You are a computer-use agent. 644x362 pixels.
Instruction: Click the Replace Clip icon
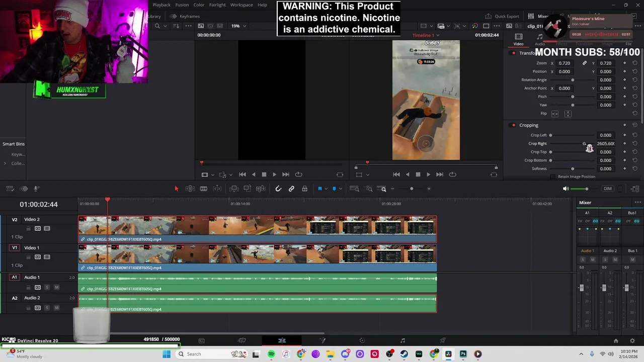click(261, 189)
